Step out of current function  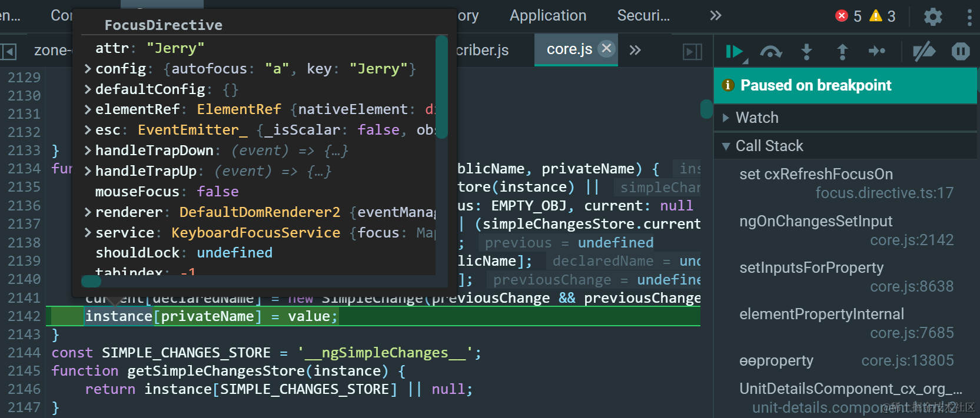842,52
